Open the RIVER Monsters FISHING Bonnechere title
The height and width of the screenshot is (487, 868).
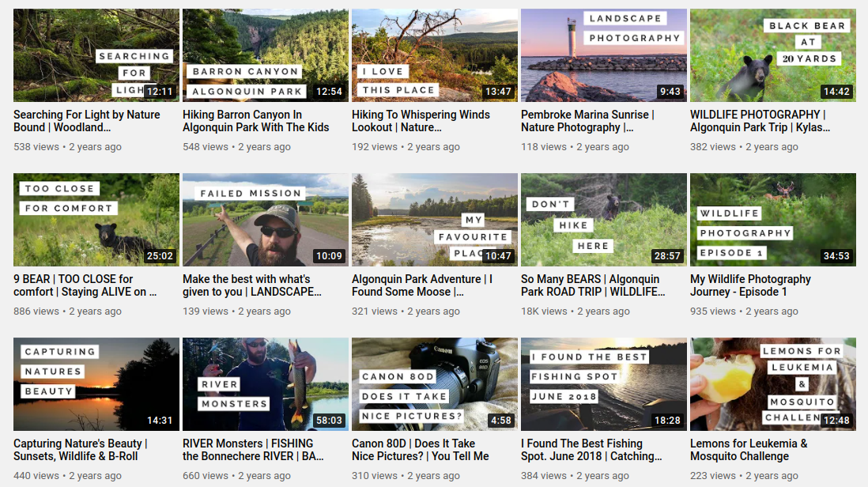(x=253, y=450)
